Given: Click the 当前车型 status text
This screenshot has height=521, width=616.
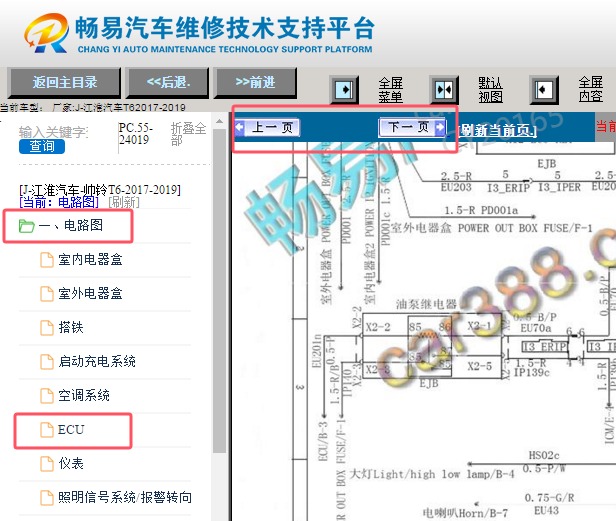Looking at the screenshot, I should click(93, 107).
